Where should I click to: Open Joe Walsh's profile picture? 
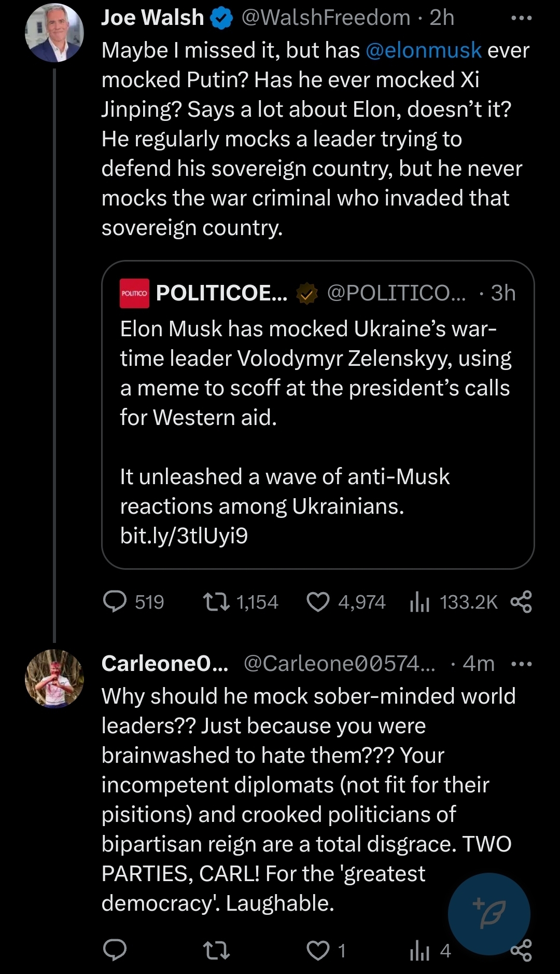(54, 32)
